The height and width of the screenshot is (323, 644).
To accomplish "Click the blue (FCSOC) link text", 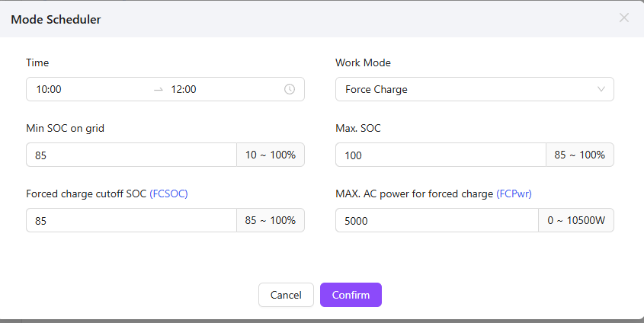I will click(x=168, y=194).
